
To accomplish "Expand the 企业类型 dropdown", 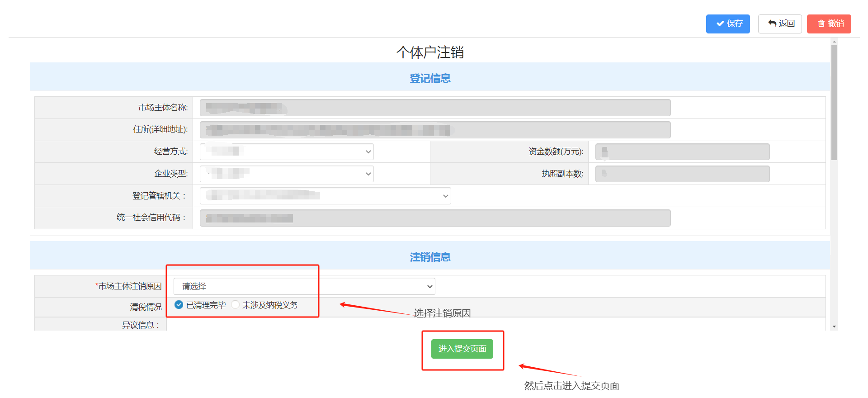I will tap(287, 174).
